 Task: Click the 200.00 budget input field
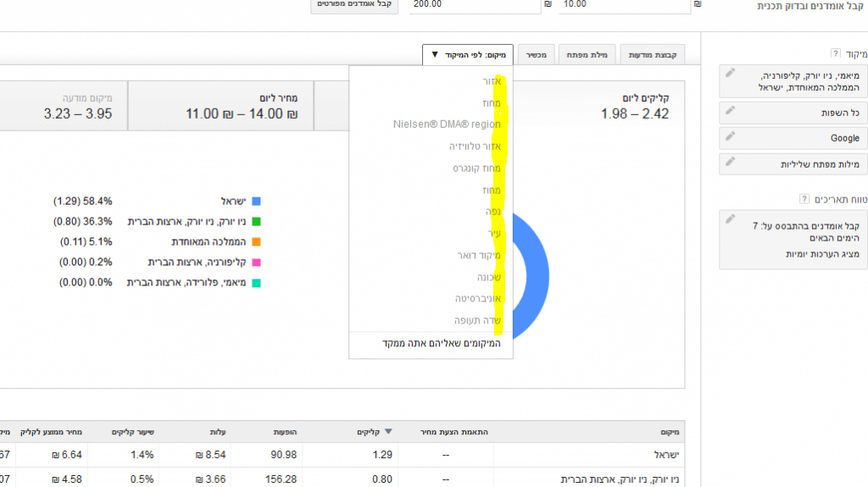[473, 5]
